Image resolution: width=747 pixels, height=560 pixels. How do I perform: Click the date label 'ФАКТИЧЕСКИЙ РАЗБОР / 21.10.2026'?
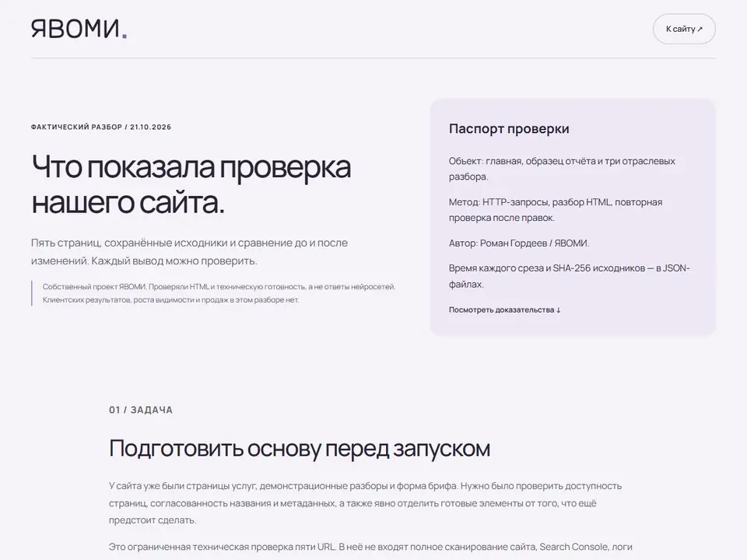click(x=101, y=127)
